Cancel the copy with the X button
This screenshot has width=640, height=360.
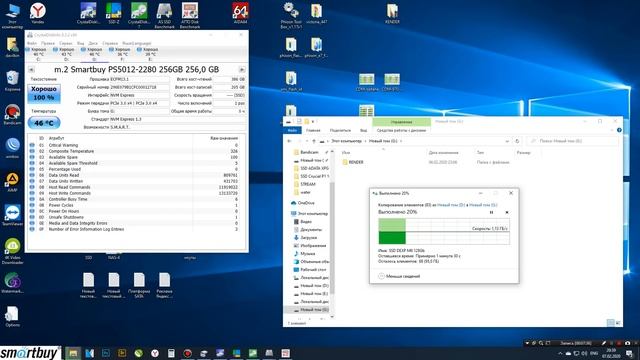[x=507, y=212]
